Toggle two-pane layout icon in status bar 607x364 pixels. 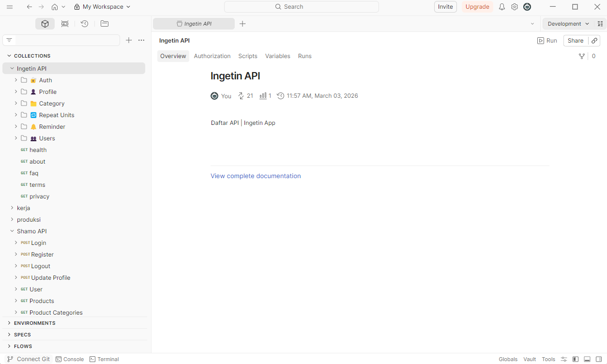pyautogui.click(x=599, y=359)
